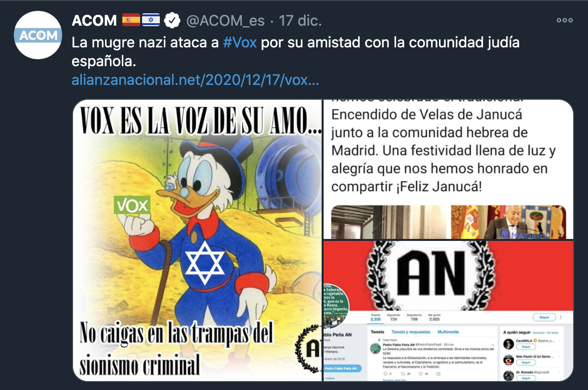Open the Encendido de Velas de Janucá image
The image size is (588, 390).
(448, 169)
